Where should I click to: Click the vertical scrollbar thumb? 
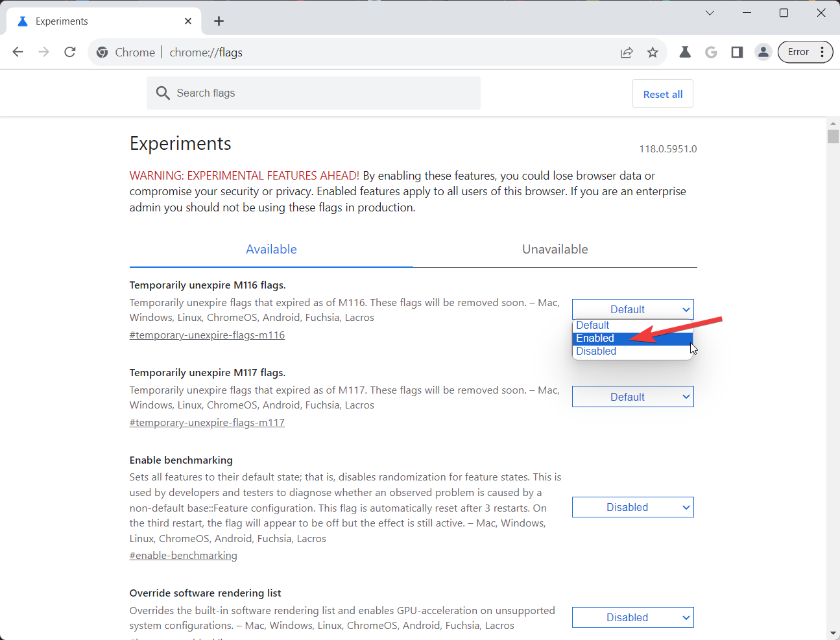tap(833, 136)
